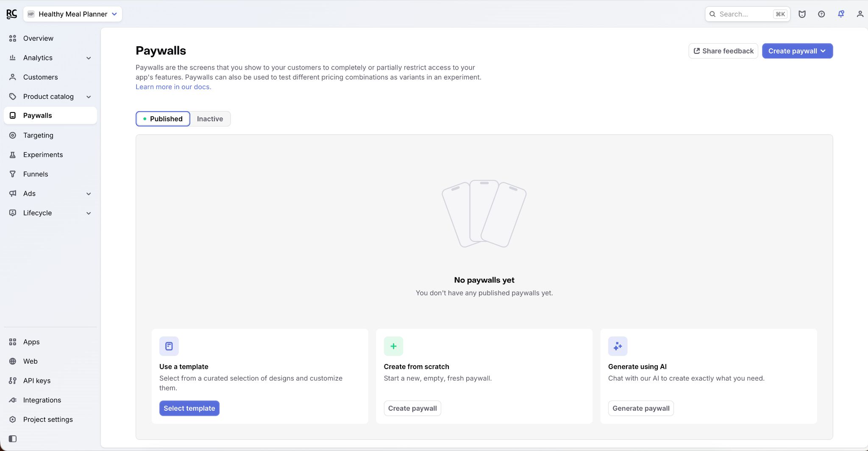Click the Funnels filter icon
The image size is (868, 451).
pyautogui.click(x=13, y=174)
